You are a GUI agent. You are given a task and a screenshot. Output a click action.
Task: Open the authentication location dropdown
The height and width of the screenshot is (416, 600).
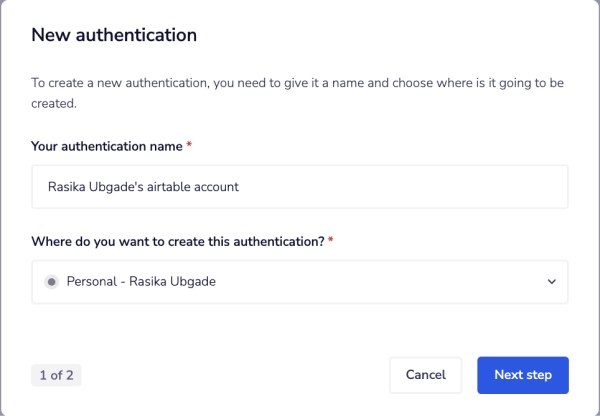pyautogui.click(x=300, y=282)
